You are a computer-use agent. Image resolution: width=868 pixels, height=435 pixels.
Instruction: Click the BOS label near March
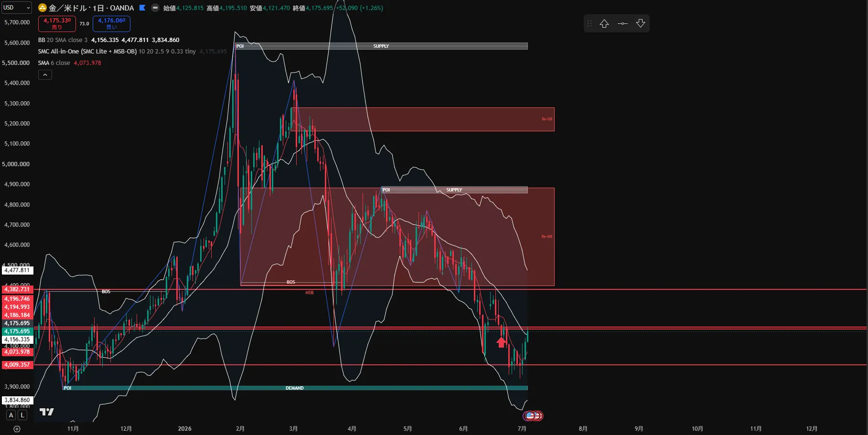tap(291, 282)
